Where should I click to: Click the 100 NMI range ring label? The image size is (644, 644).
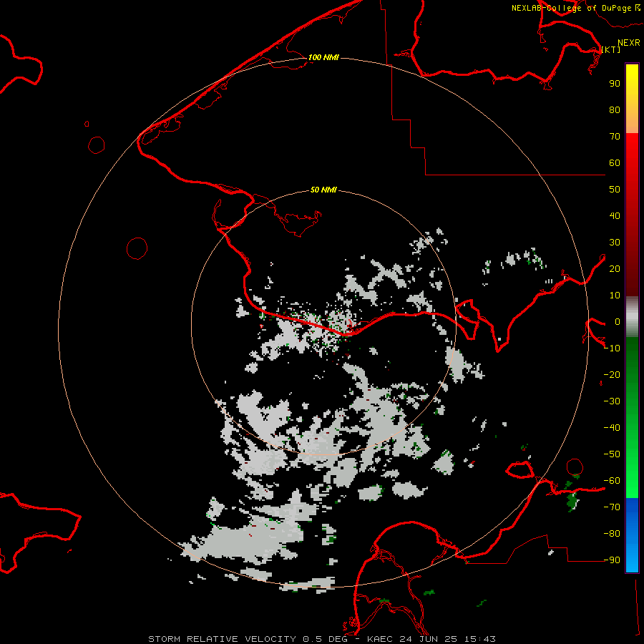tap(323, 57)
